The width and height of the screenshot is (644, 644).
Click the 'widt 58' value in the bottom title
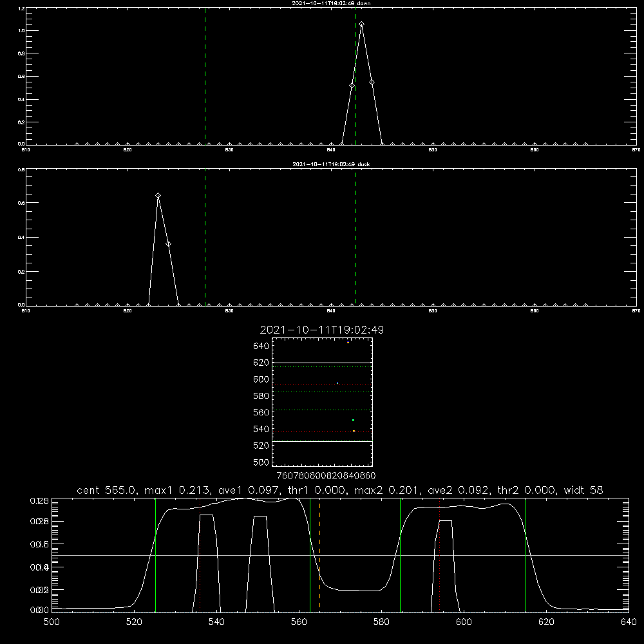tap(583, 490)
